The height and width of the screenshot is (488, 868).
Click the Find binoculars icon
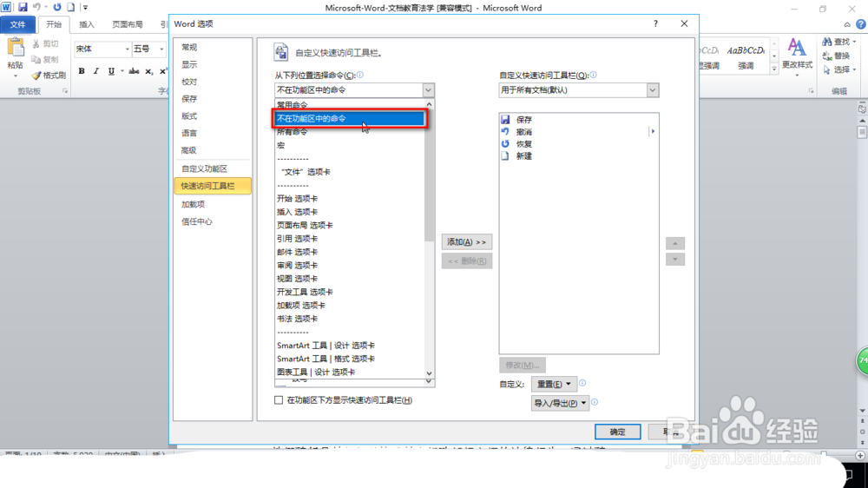[827, 42]
